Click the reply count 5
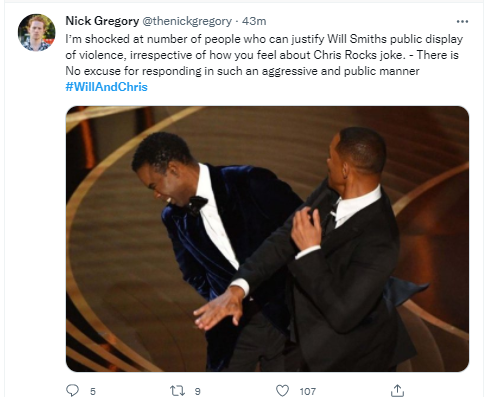 coord(93,391)
